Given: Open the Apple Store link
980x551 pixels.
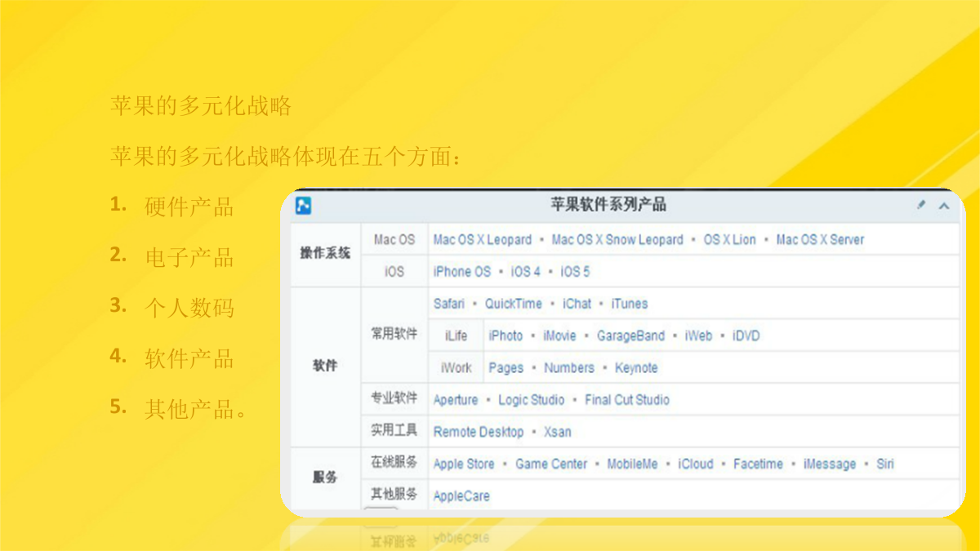Looking at the screenshot, I should [464, 464].
